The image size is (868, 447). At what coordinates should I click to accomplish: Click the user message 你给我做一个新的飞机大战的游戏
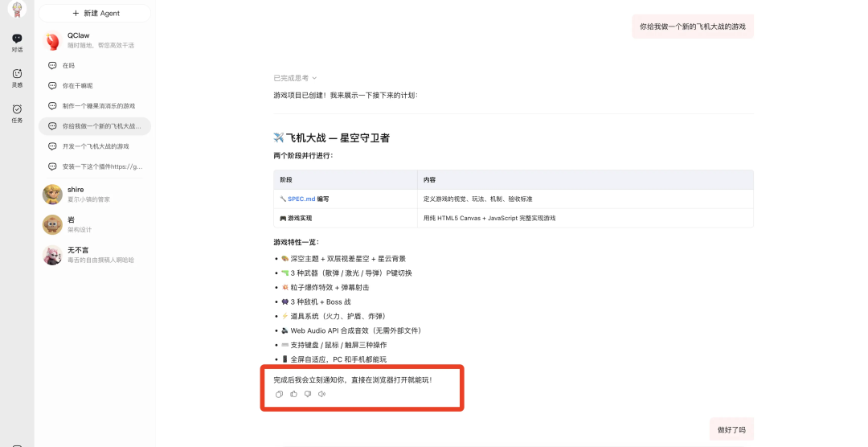coord(693,27)
